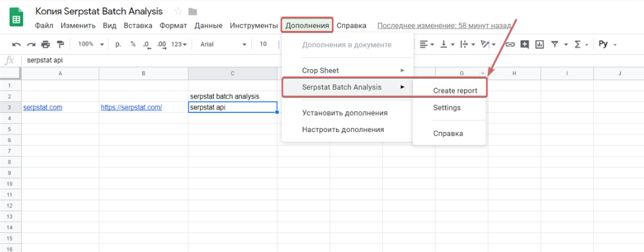The image size is (644, 252).
Task: Open the https://serpstat.com/ link in B3
Action: [132, 107]
